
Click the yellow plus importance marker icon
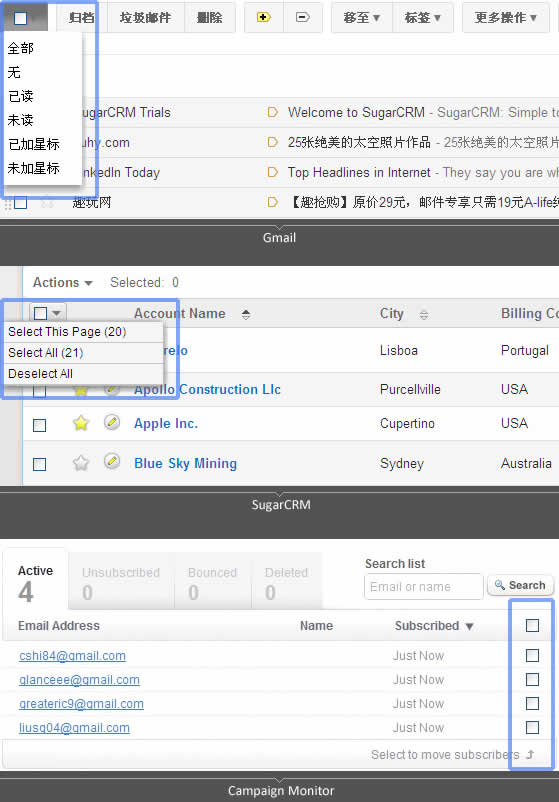click(263, 17)
